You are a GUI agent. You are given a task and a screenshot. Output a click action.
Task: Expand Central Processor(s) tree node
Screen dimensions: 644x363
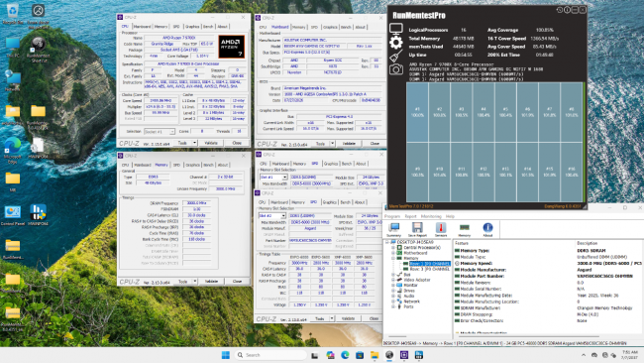click(x=393, y=248)
